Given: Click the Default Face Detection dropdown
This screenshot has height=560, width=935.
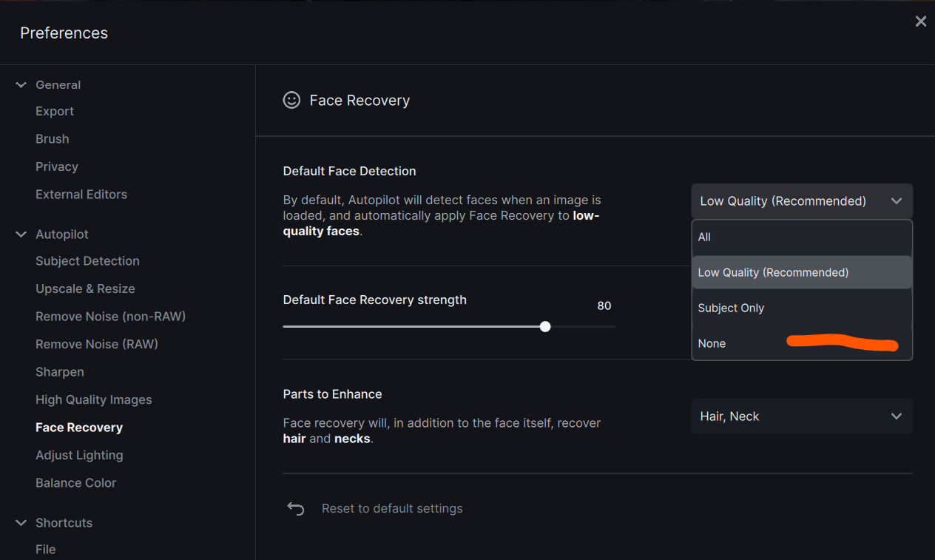Looking at the screenshot, I should tap(802, 201).
